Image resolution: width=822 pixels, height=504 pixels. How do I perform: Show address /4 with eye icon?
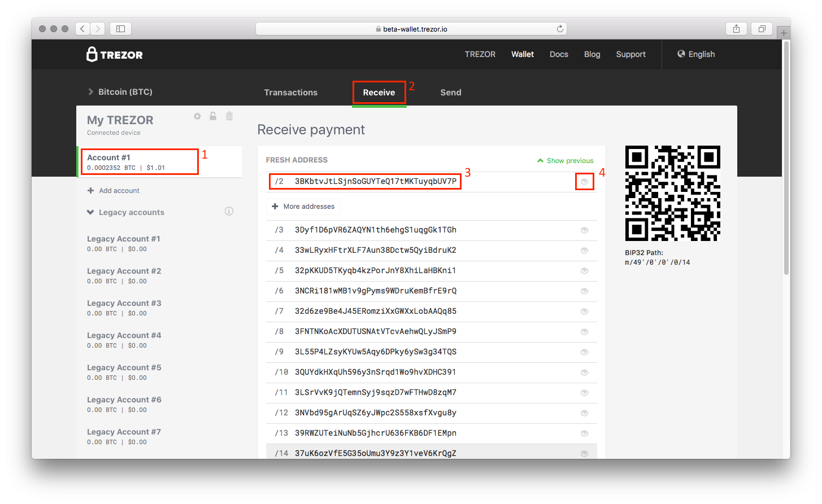coord(584,251)
